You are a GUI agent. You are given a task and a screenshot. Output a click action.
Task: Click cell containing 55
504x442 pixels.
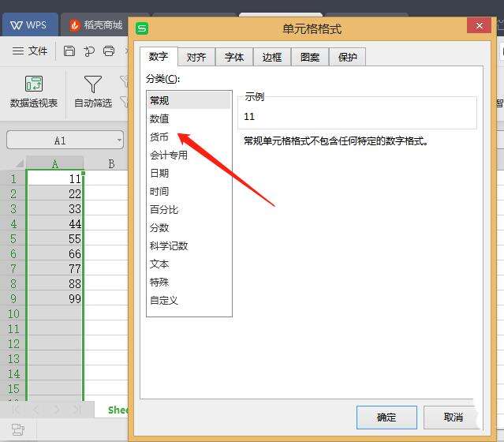point(54,238)
